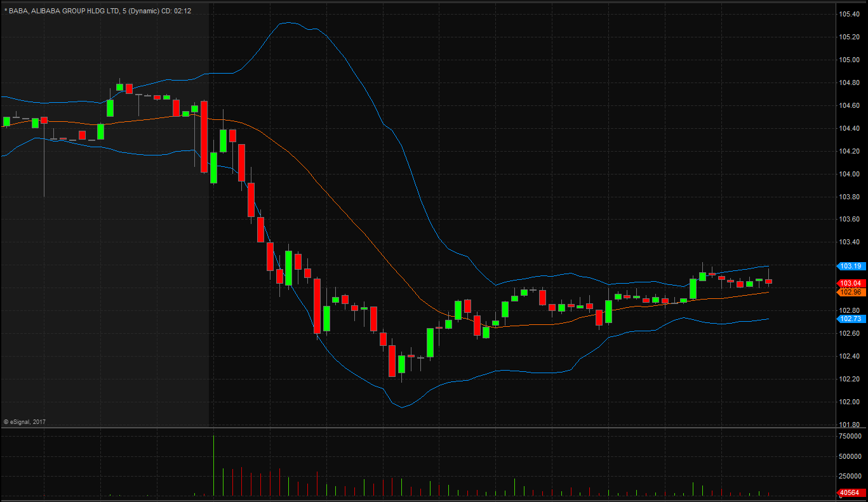Click the last red candle on the chart
This screenshot has width=868, height=502.
[768, 281]
